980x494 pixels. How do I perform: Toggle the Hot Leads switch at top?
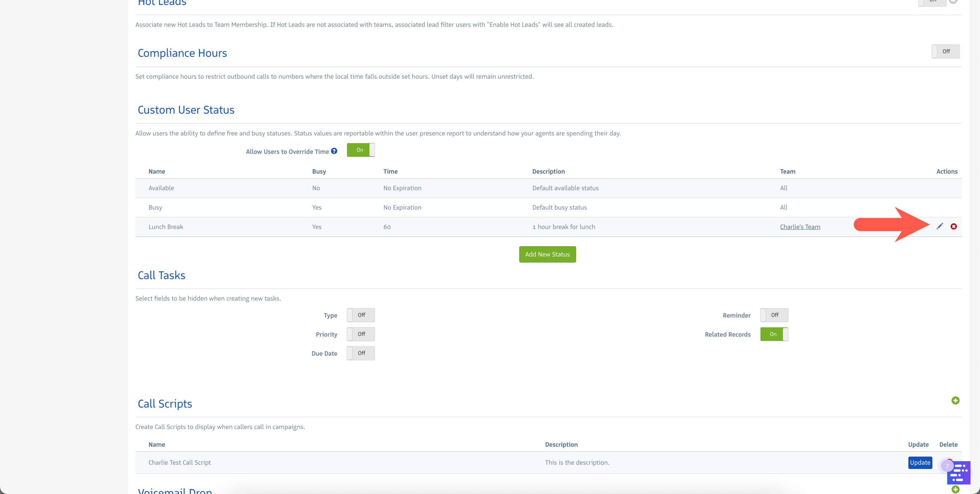(x=932, y=2)
